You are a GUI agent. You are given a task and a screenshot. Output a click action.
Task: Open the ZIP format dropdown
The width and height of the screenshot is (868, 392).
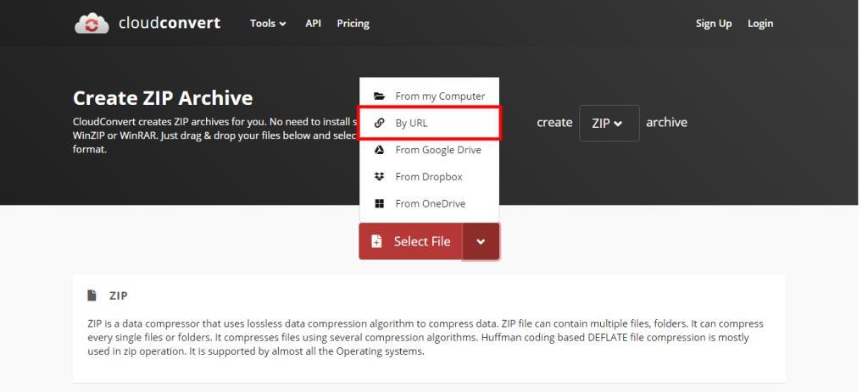(609, 123)
